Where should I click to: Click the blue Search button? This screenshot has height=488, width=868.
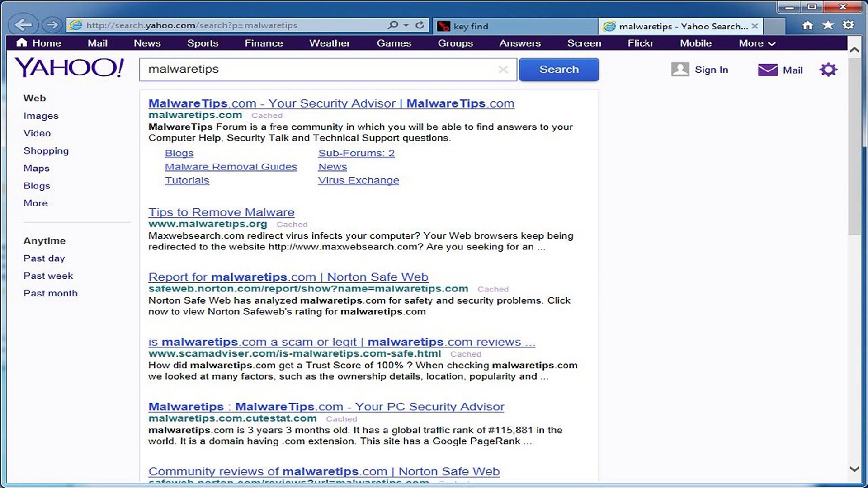point(559,70)
